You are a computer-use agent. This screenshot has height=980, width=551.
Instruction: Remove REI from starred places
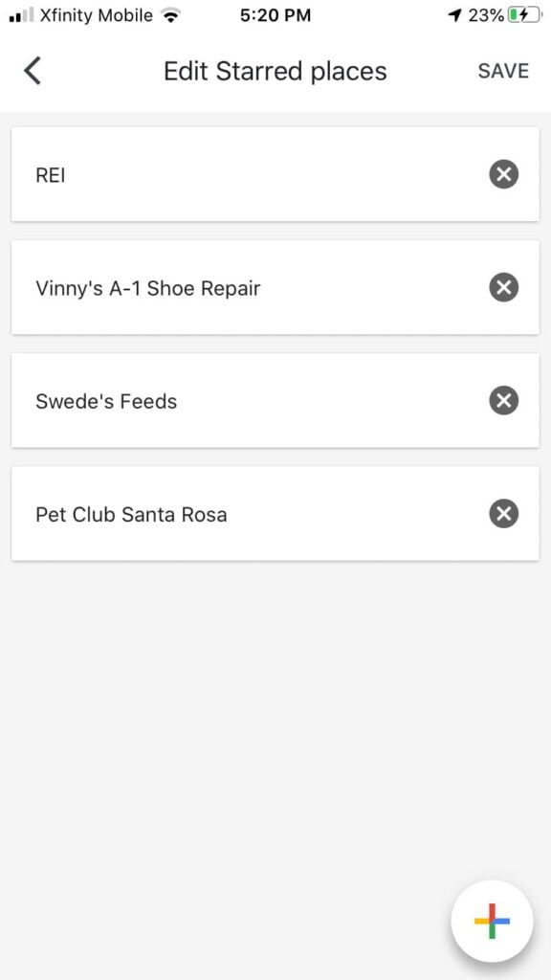503,174
